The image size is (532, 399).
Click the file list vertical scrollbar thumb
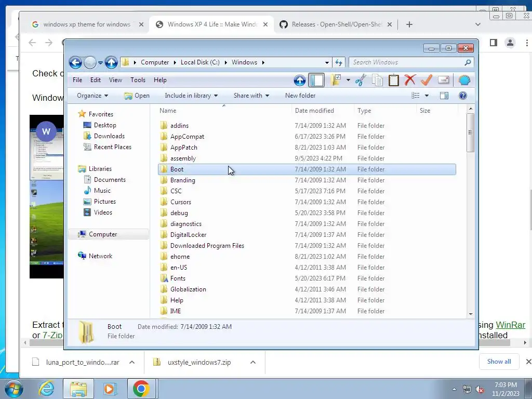click(x=470, y=132)
